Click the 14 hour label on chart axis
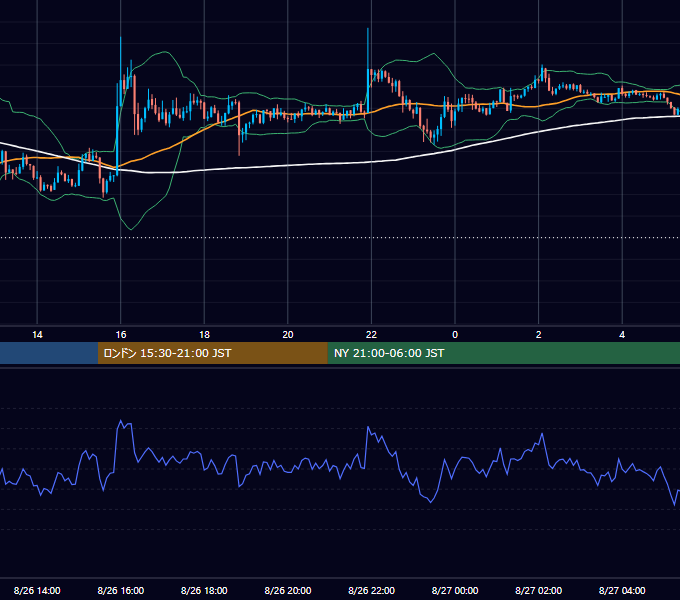Viewport: 680px width, 600px height. point(37,335)
